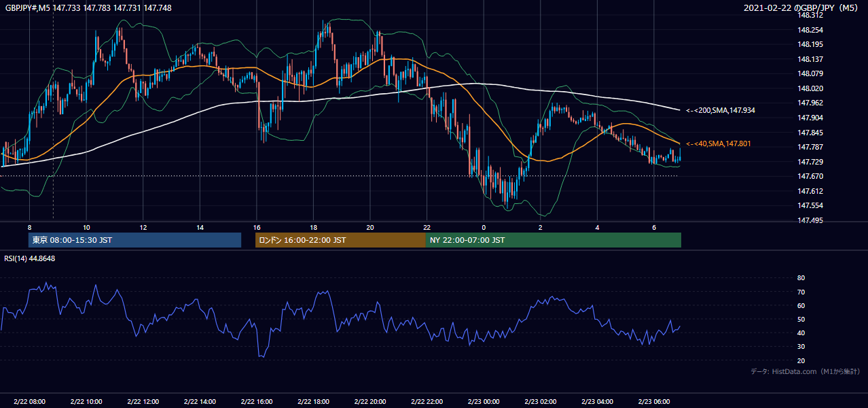The height and width of the screenshot is (408, 868).
Task: Click hour tick 18 under price chart
Action: (313, 227)
